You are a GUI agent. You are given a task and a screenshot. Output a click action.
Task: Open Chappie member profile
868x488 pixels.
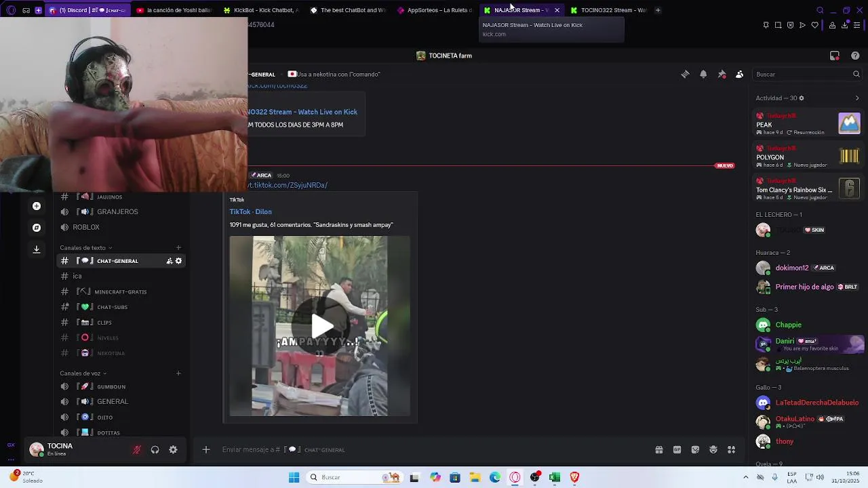(808, 325)
